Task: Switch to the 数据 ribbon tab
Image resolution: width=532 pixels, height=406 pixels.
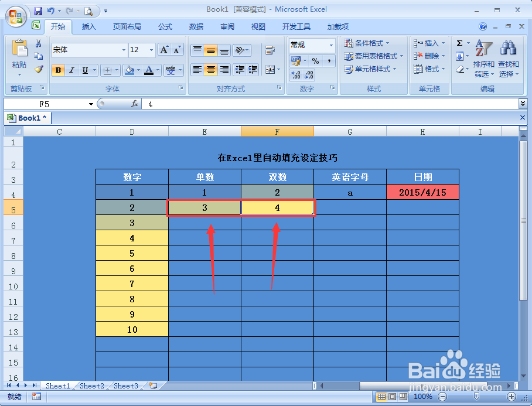Action: click(196, 27)
